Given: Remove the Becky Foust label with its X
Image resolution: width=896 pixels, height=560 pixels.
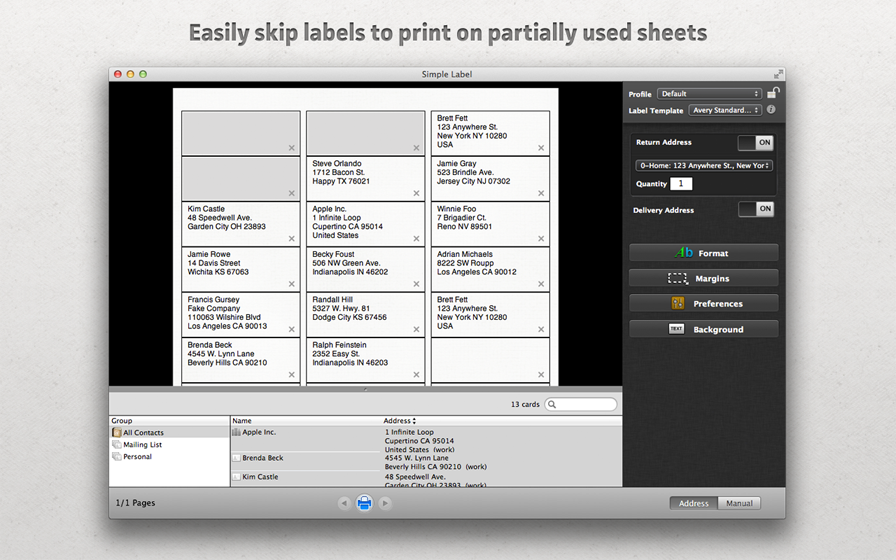Looking at the screenshot, I should tap(417, 284).
